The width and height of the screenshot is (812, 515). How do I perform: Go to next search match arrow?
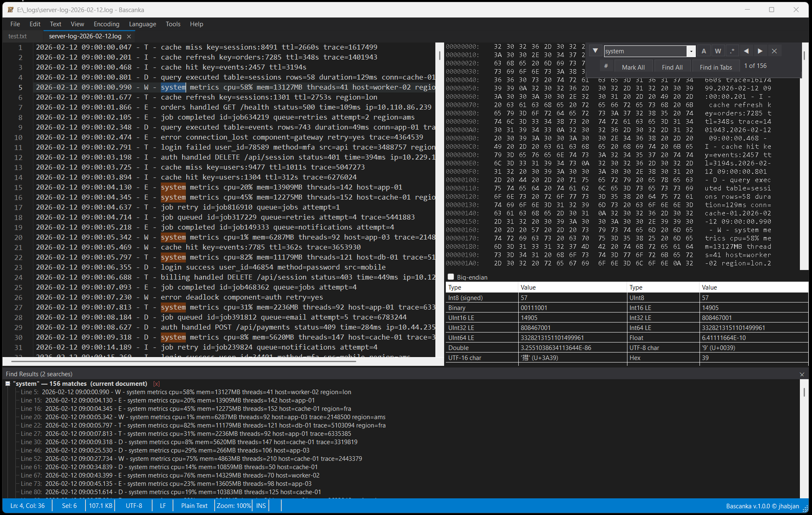click(760, 51)
